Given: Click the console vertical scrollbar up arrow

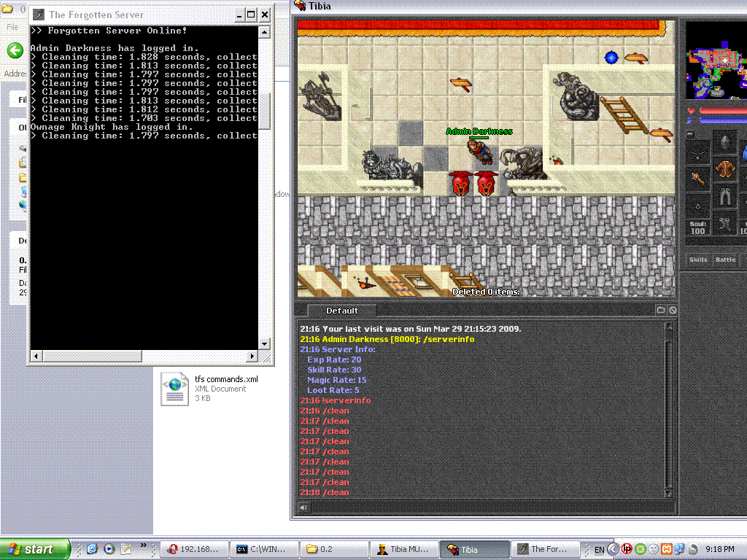Looking at the screenshot, I should 264,32.
